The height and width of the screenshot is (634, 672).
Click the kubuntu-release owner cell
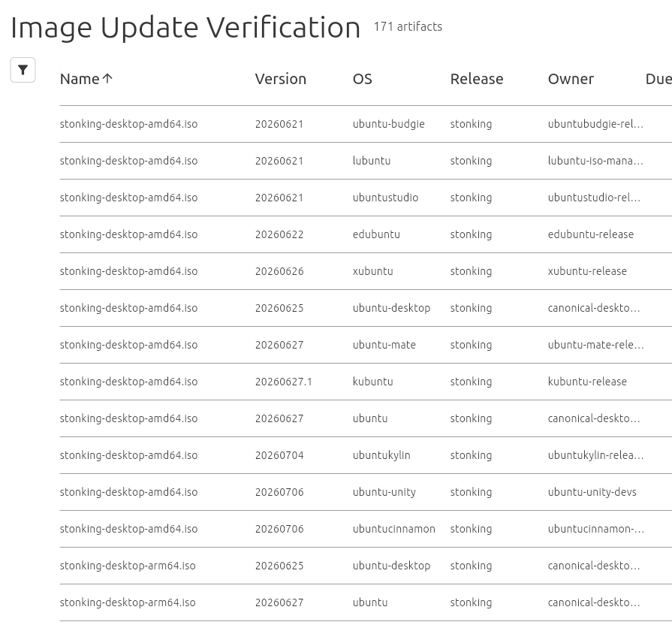coord(587,382)
